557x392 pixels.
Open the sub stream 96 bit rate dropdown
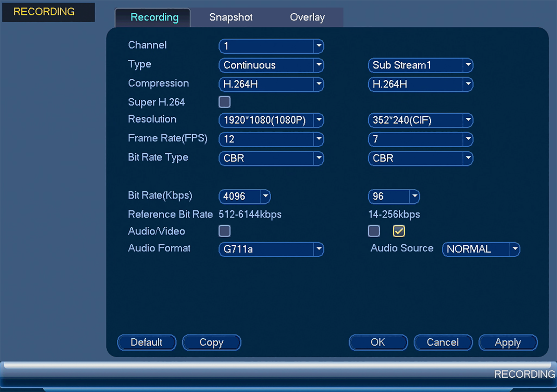(394, 196)
